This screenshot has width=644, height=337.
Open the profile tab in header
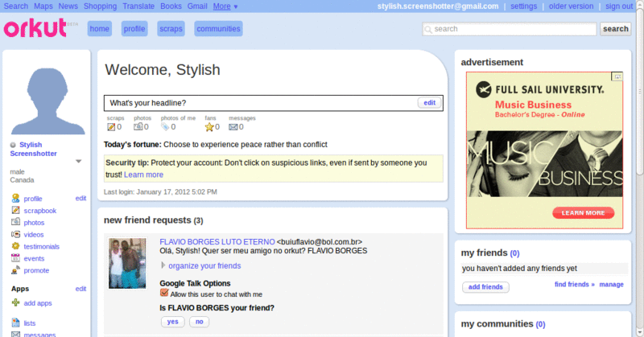tap(134, 29)
